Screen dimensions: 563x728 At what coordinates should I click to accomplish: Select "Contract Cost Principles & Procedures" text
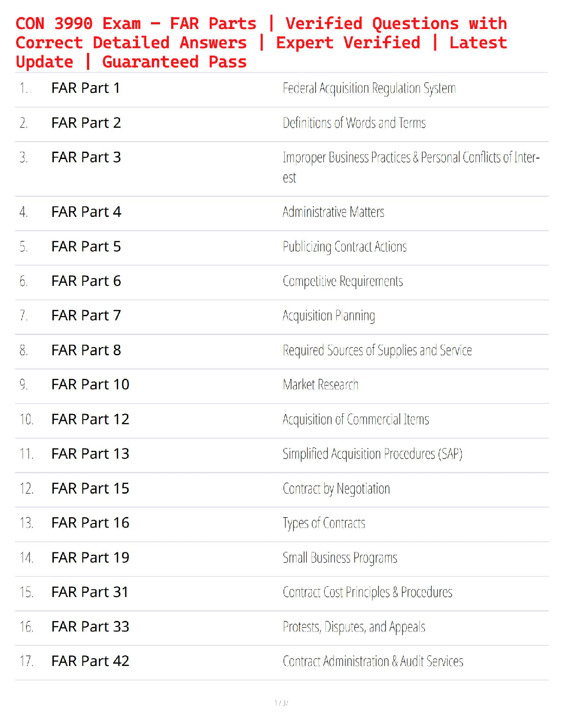click(368, 592)
